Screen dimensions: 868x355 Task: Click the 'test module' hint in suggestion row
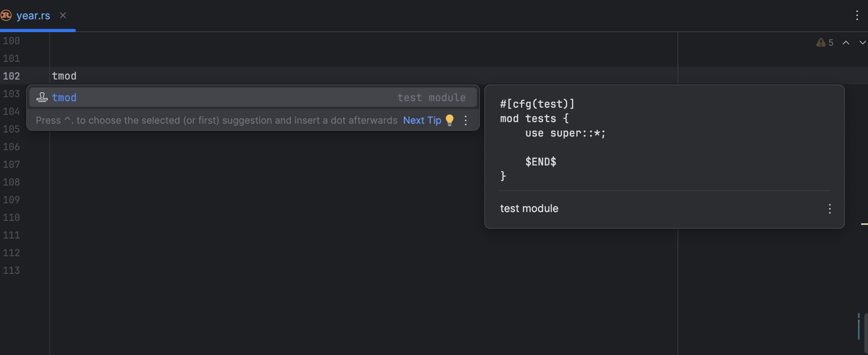(432, 98)
